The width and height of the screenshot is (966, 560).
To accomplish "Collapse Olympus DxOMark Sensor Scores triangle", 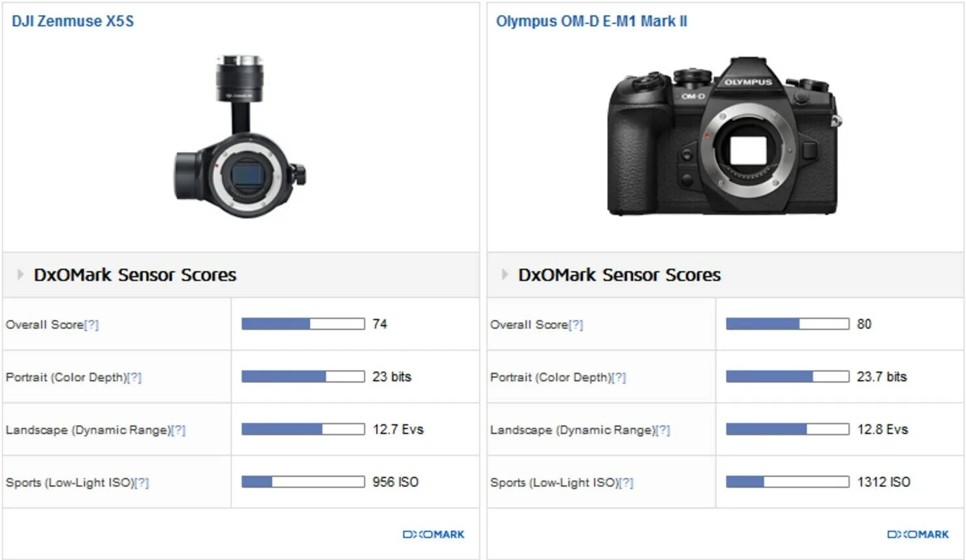I will click(505, 275).
